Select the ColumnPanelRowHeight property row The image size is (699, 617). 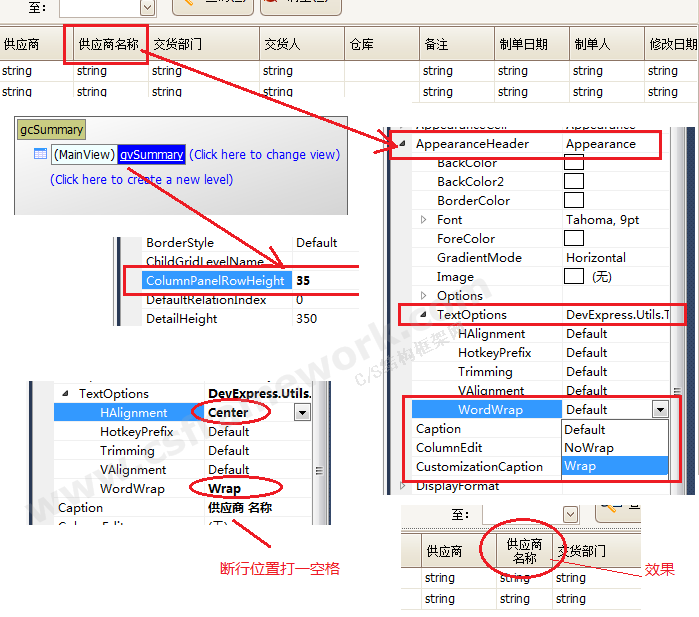tap(216, 281)
